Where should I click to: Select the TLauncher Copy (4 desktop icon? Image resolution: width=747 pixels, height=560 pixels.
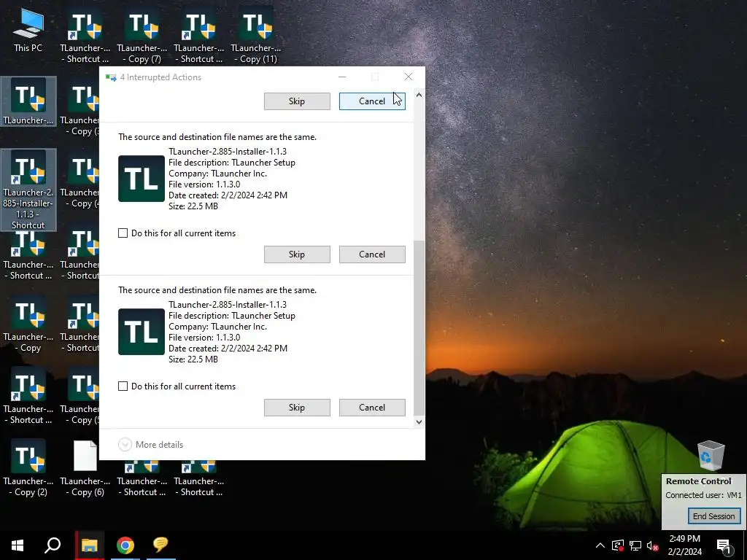click(80, 181)
